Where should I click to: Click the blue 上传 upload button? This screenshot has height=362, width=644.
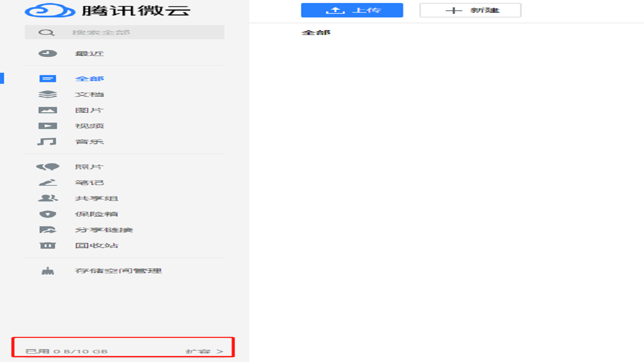(x=352, y=10)
